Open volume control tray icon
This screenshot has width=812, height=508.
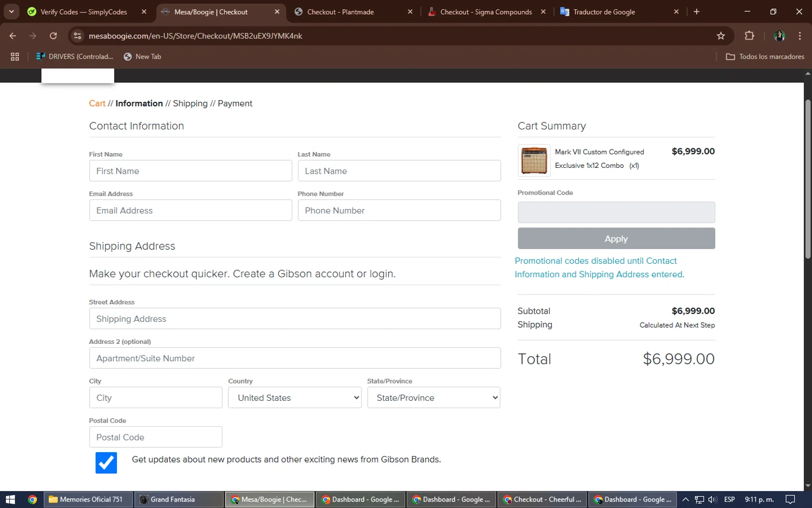tap(712, 499)
